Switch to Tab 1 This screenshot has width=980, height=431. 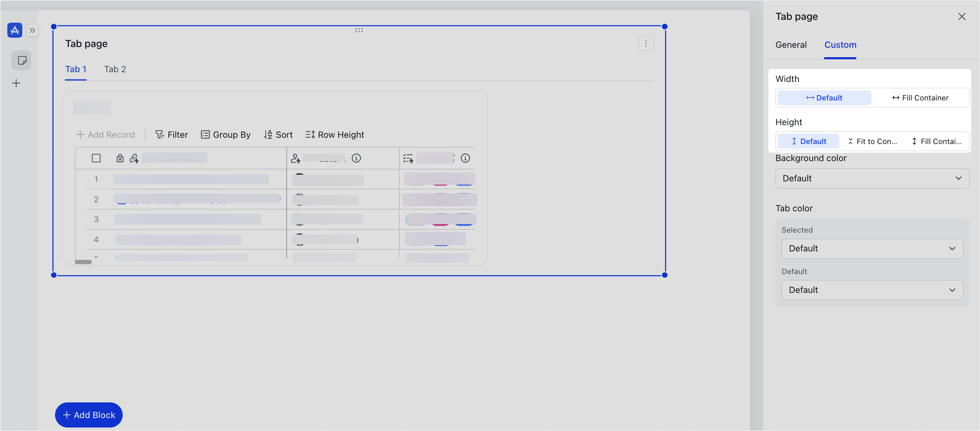click(x=76, y=69)
